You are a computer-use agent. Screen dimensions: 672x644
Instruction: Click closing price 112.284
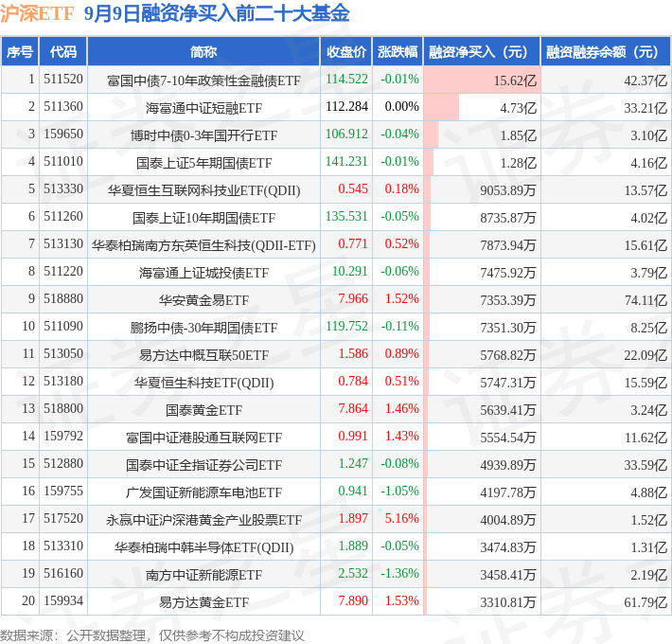click(x=346, y=106)
